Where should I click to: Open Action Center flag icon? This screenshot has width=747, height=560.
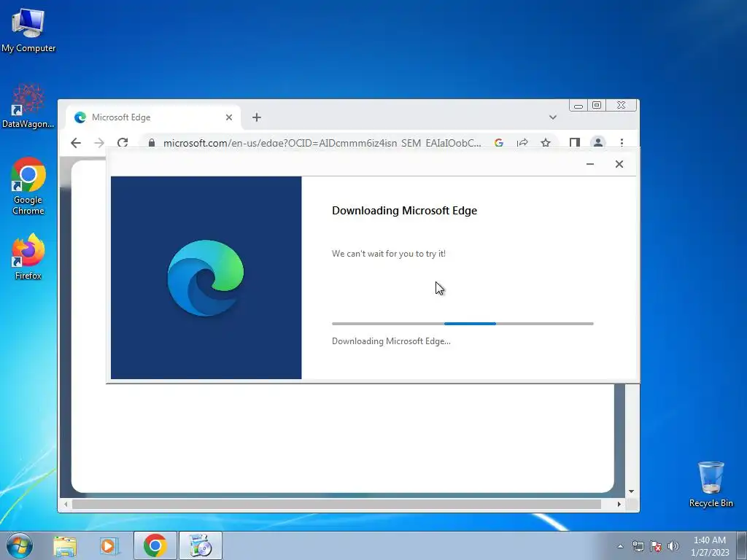pyautogui.click(x=656, y=546)
